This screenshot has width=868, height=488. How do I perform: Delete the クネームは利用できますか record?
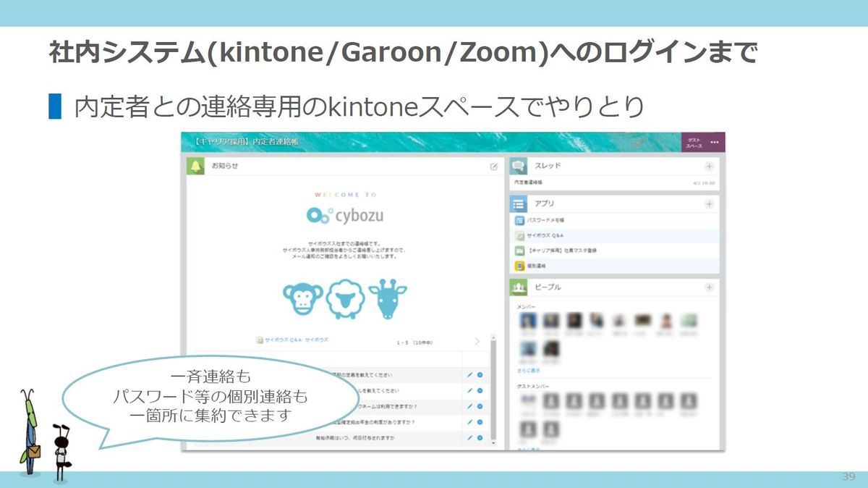[x=480, y=406]
